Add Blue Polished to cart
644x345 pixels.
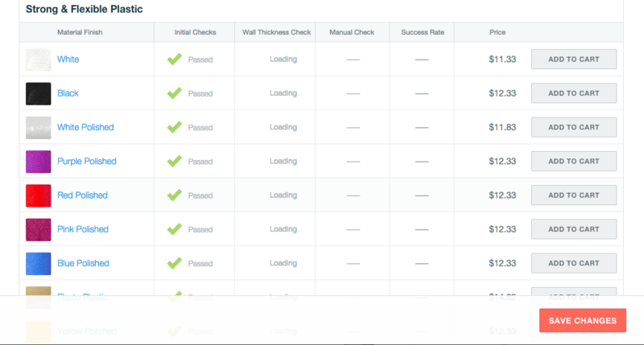pos(574,263)
